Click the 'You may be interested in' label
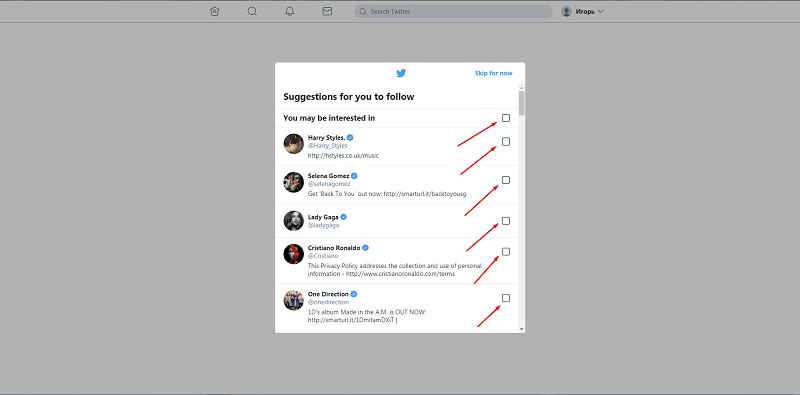The width and height of the screenshot is (800, 395). click(329, 118)
